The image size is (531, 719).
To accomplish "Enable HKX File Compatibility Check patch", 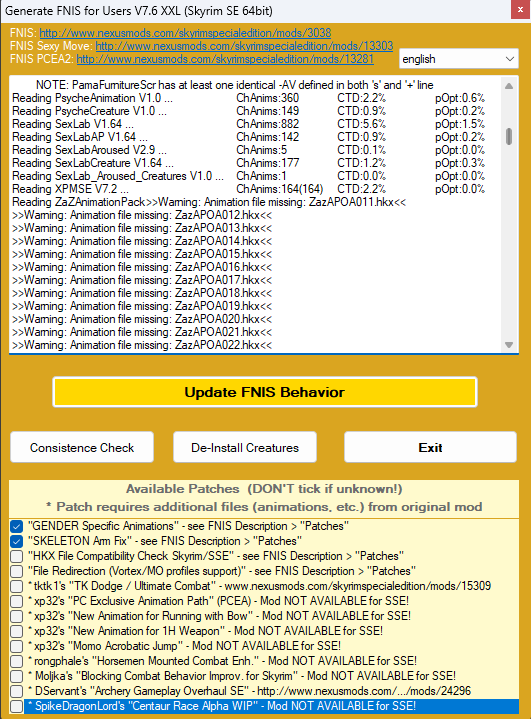I will click(17, 556).
